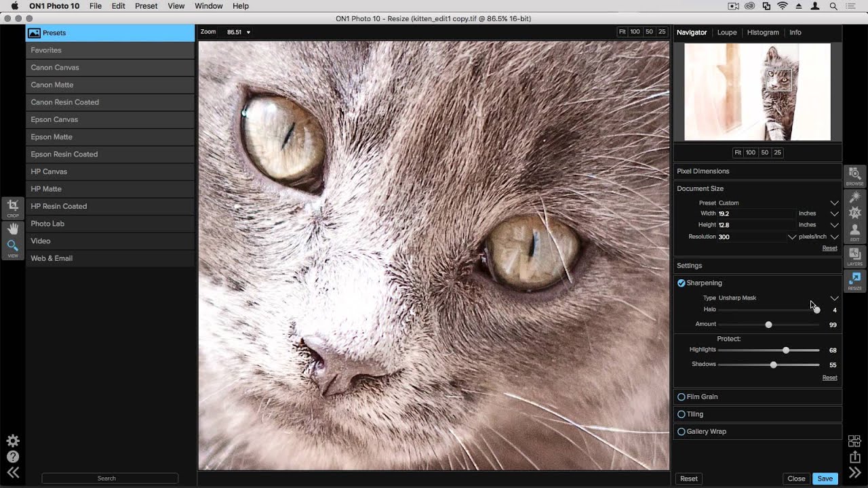Enable the Gallery Wrap option

pos(682,432)
